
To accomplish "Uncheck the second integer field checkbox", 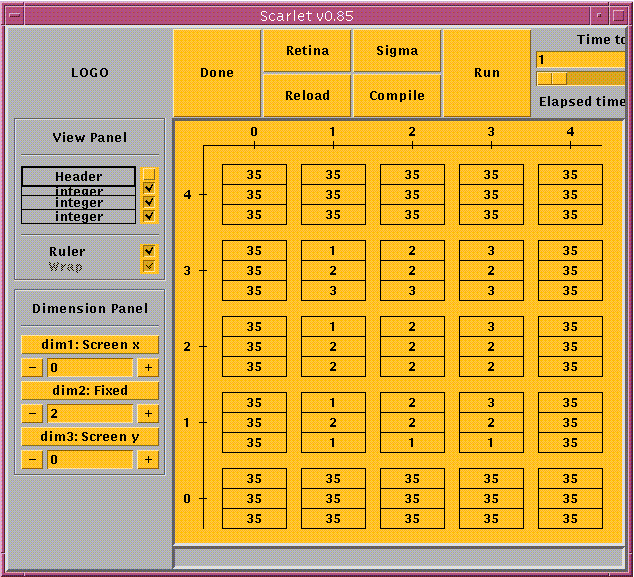I will click(149, 202).
